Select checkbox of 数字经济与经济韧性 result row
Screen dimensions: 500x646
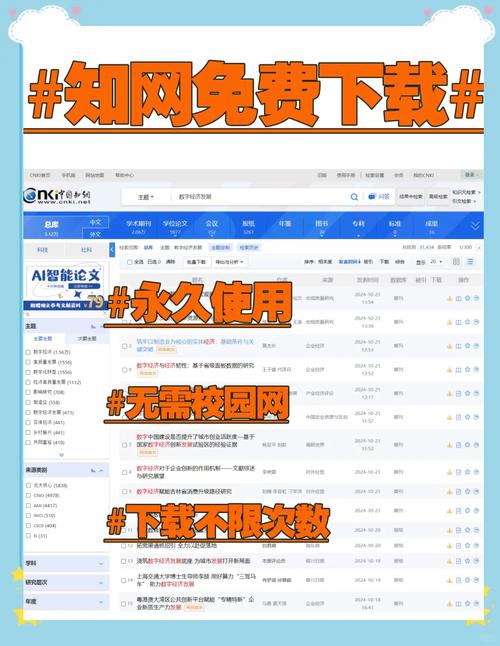(x=124, y=370)
